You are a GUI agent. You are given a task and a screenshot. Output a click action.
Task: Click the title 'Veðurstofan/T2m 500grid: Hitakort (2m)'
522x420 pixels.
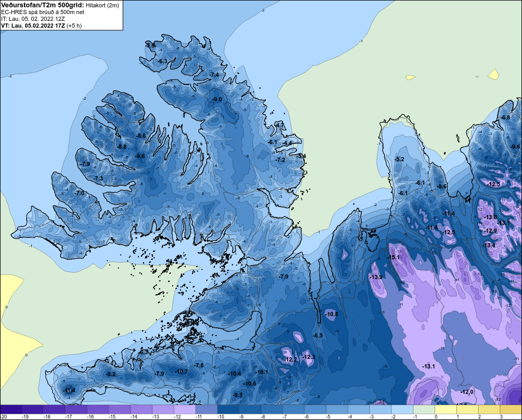point(60,5)
